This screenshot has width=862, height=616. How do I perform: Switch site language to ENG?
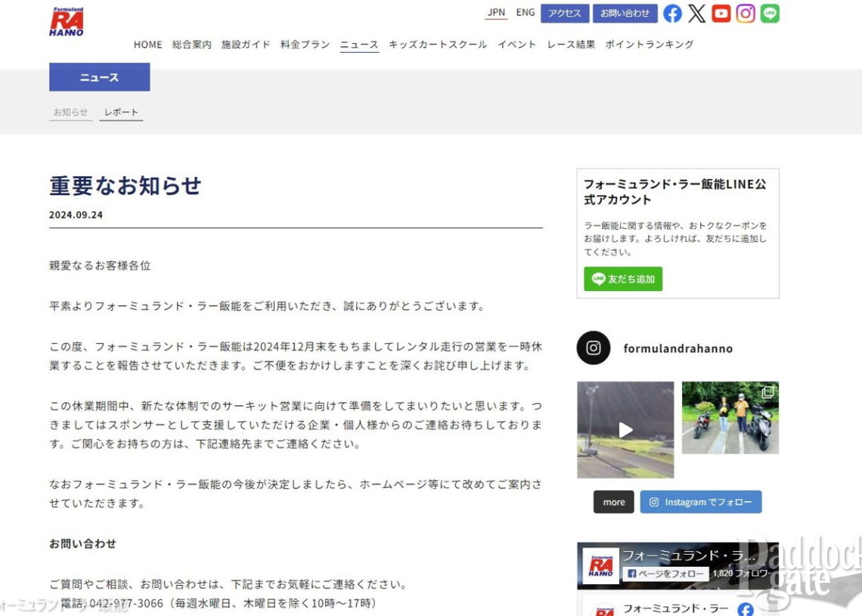(525, 12)
